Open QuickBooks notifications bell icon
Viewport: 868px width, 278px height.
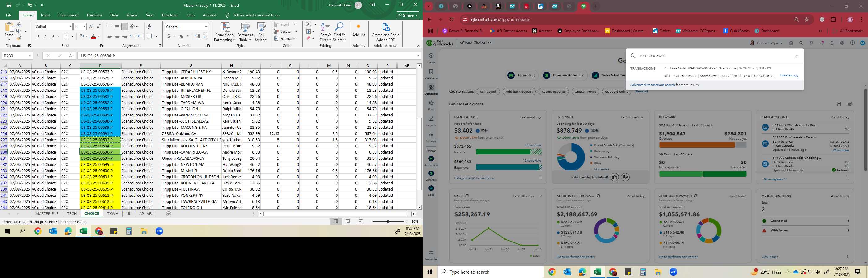click(x=832, y=43)
